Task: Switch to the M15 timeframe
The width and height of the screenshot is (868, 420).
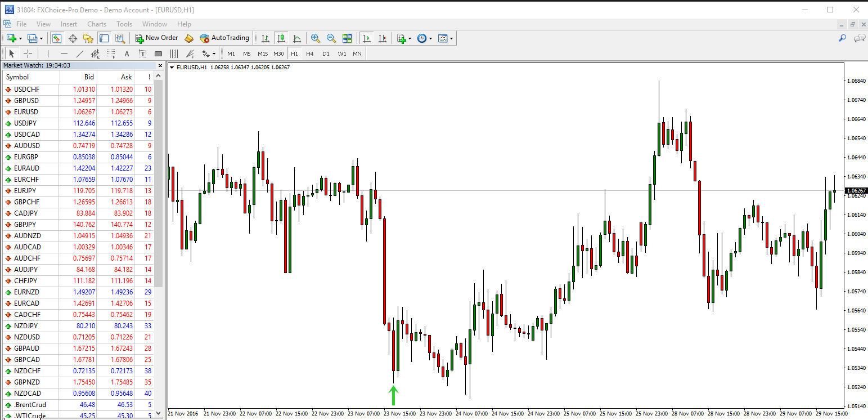Action: coord(263,53)
